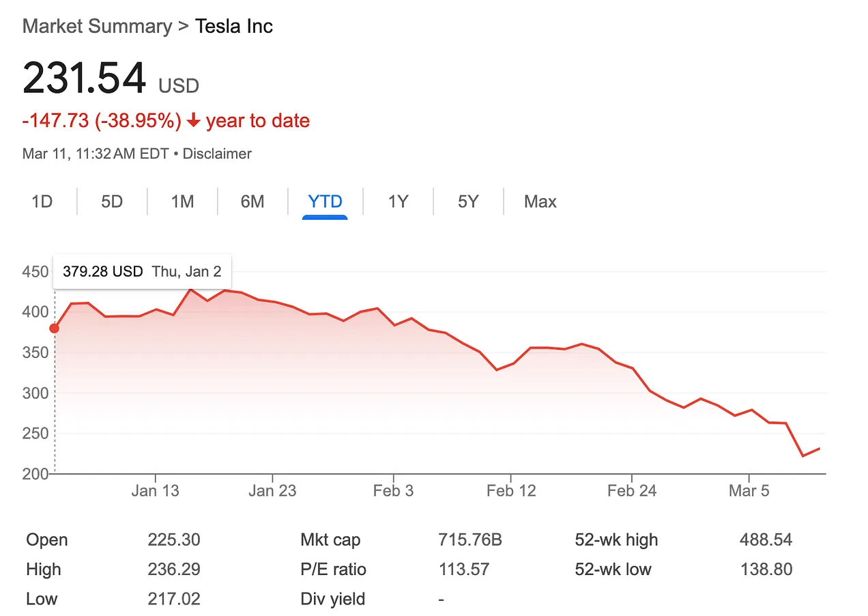Show the 6M price history
The image size is (868, 616).
click(252, 202)
